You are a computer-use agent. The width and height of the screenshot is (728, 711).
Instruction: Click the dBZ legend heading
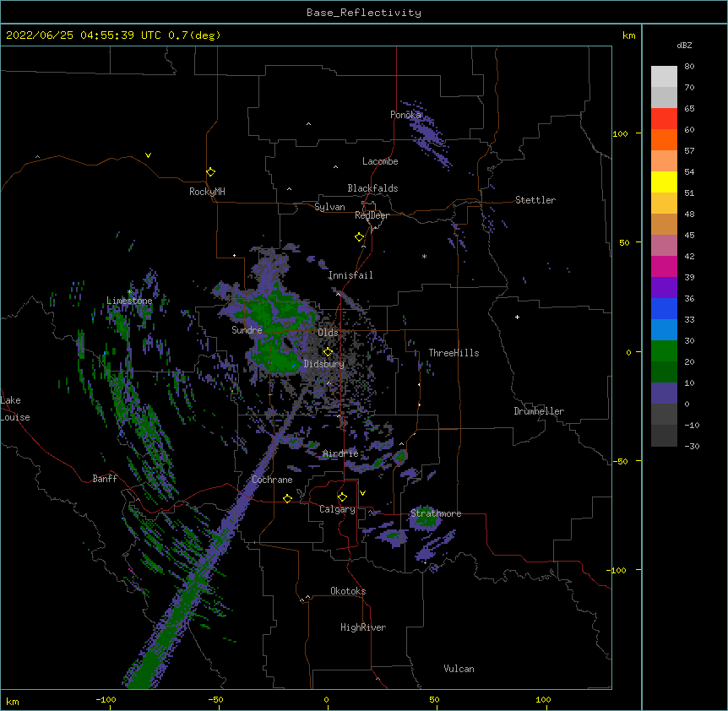(684, 45)
